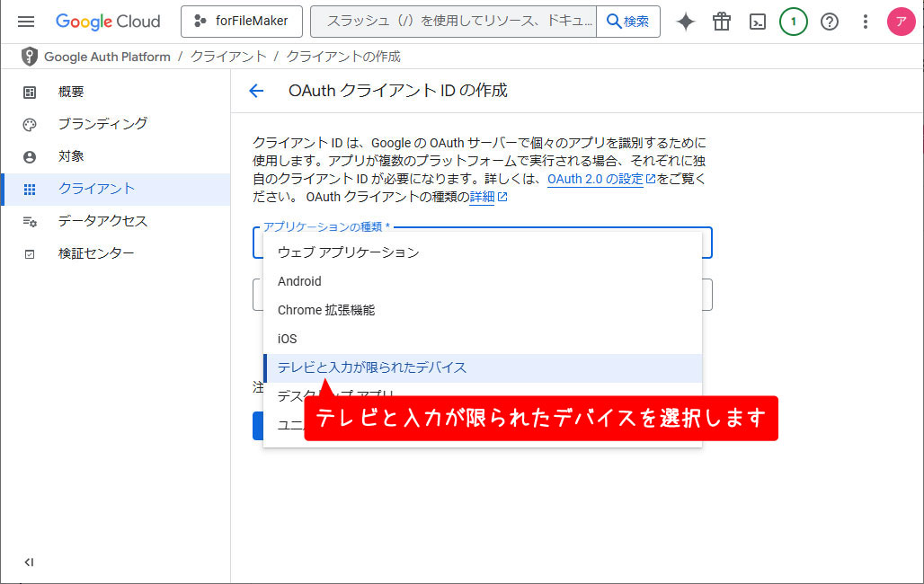Open 検証センター in the sidebar
The image size is (924, 584).
point(115,254)
